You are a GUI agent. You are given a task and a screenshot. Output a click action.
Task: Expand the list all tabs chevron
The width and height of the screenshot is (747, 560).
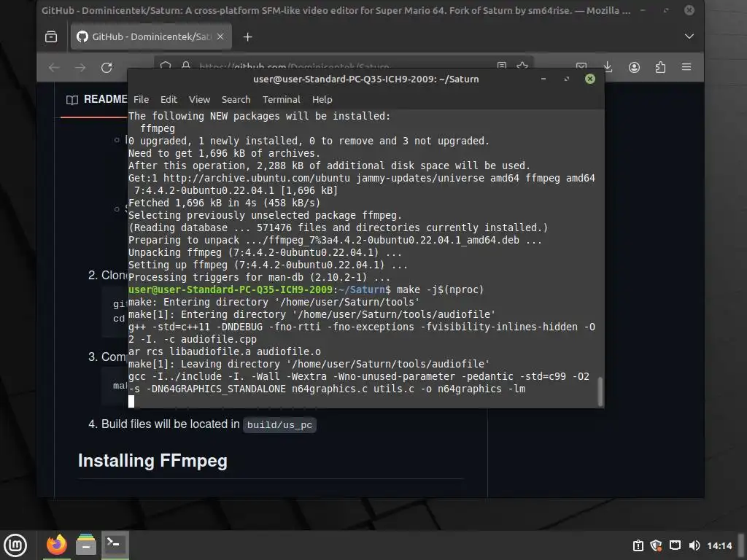[x=689, y=36]
